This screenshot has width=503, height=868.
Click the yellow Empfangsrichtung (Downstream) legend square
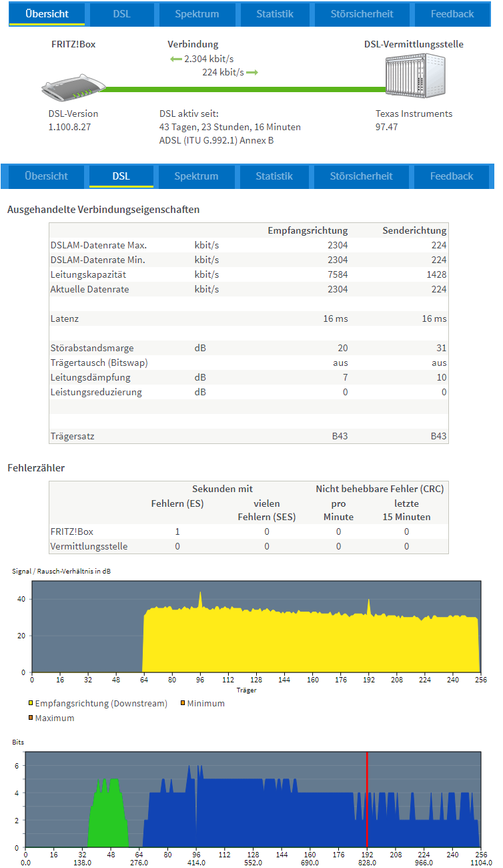click(31, 704)
